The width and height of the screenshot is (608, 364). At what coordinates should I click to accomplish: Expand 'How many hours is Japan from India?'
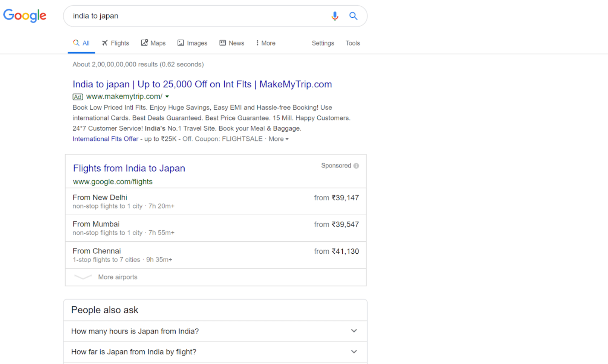pos(354,331)
